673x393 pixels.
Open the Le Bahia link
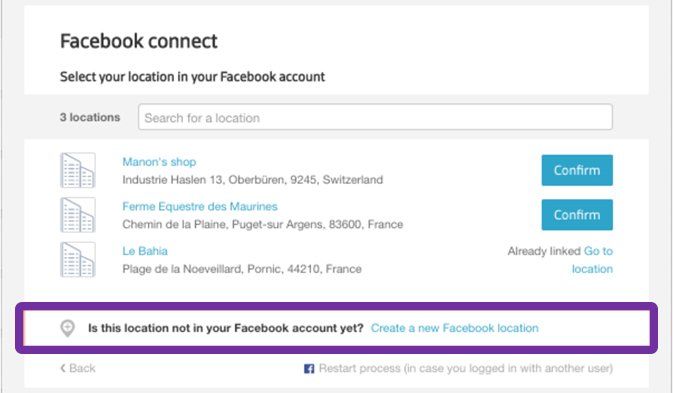pyautogui.click(x=145, y=251)
